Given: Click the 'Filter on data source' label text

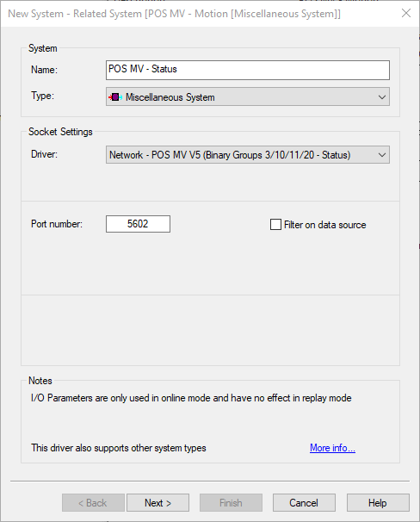Looking at the screenshot, I should coord(324,225).
